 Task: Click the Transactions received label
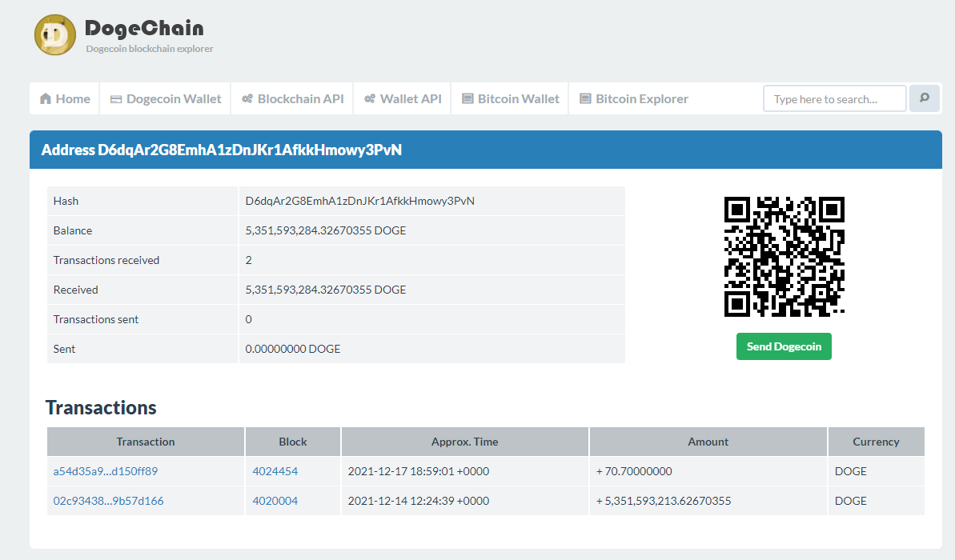(106, 260)
